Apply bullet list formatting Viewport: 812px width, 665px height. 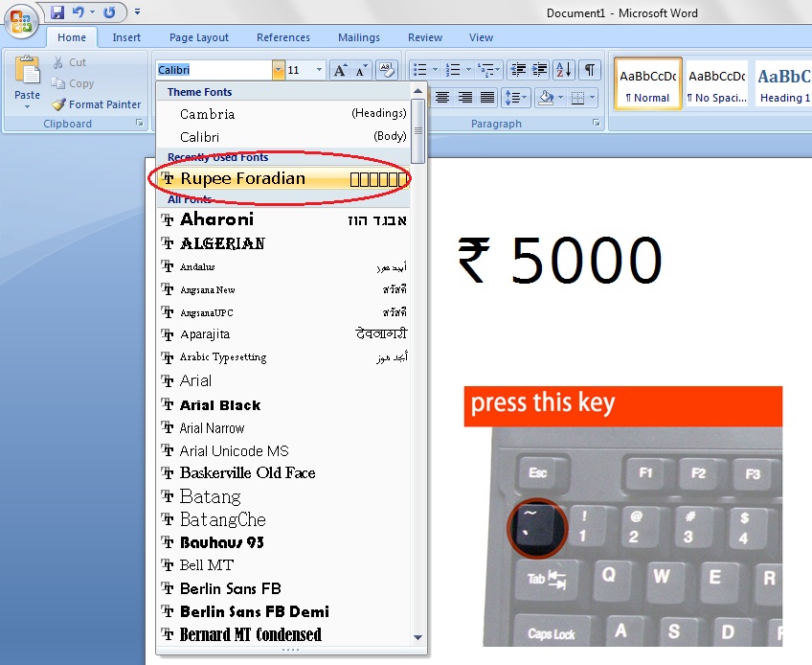pyautogui.click(x=420, y=69)
